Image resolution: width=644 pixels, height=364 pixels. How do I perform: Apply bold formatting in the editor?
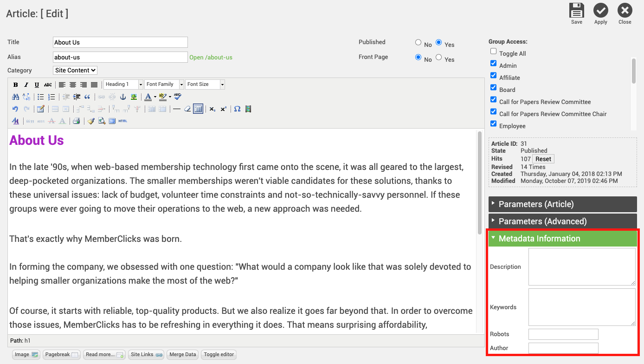coord(15,84)
